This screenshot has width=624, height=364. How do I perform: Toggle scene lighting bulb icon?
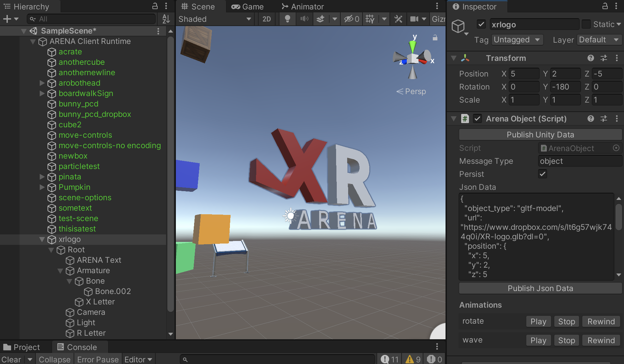pos(287,19)
